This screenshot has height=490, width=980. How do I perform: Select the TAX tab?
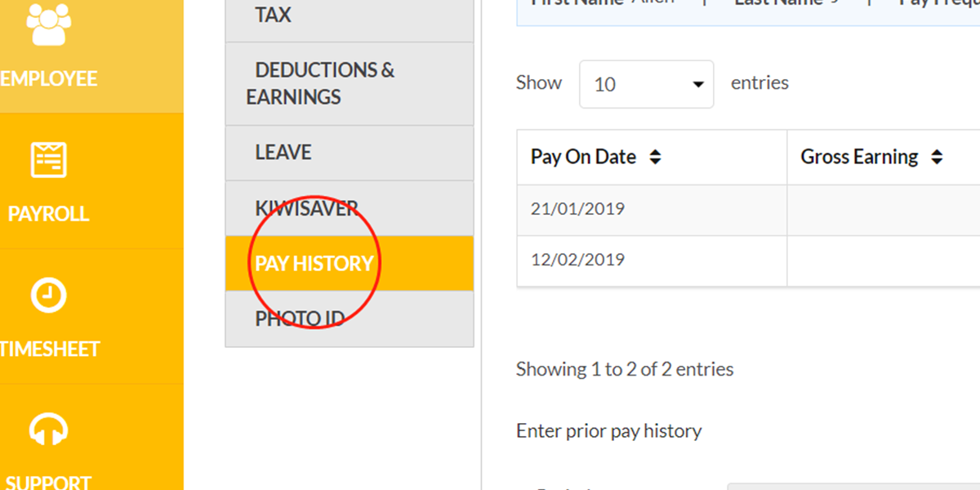(x=350, y=16)
